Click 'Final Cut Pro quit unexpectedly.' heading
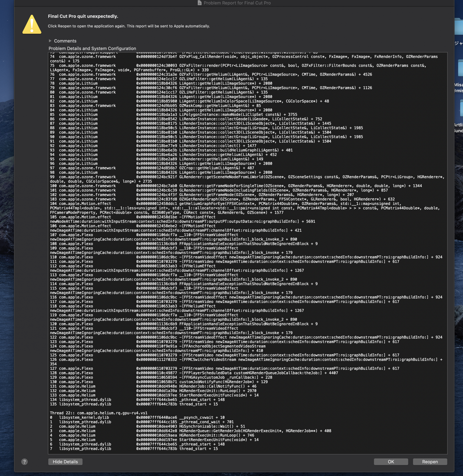The height and width of the screenshot is (476, 463). 83,16
